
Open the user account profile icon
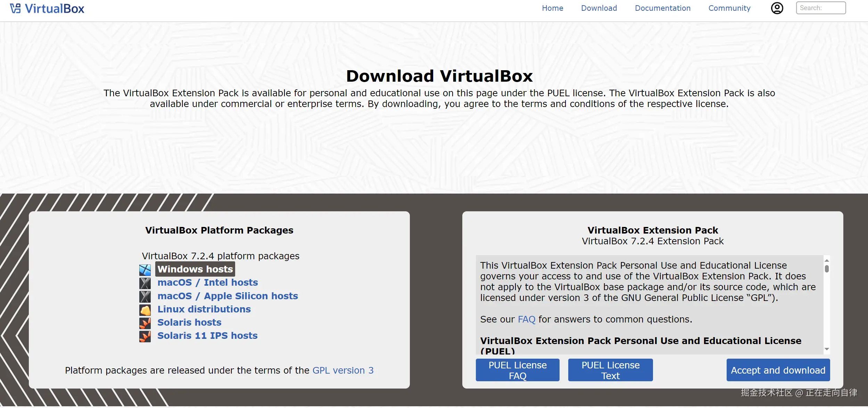tap(777, 8)
